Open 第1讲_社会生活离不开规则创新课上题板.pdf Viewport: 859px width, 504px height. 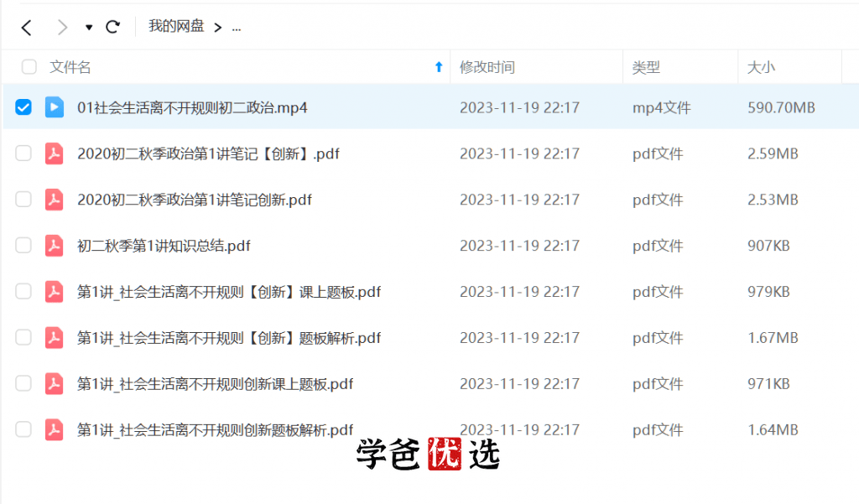(216, 383)
